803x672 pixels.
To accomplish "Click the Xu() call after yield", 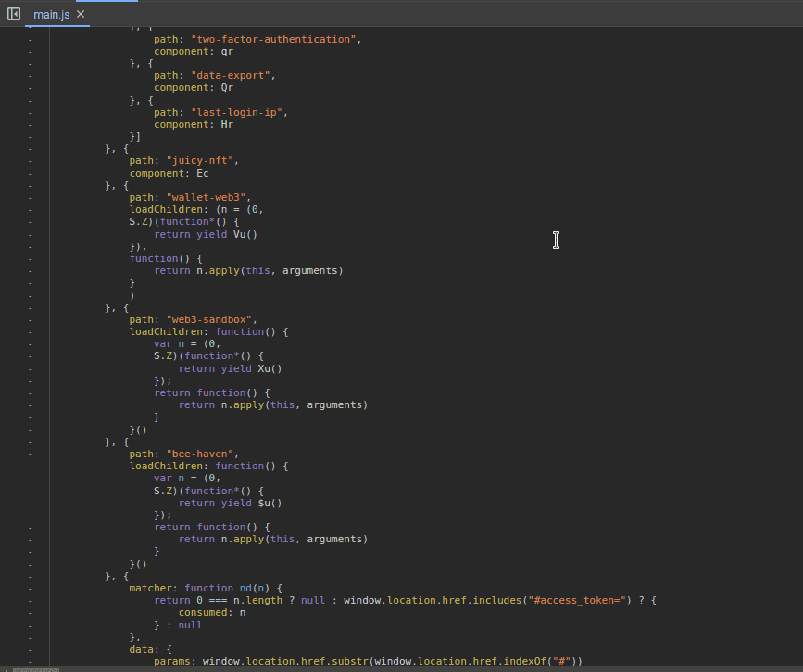I will point(270,368).
